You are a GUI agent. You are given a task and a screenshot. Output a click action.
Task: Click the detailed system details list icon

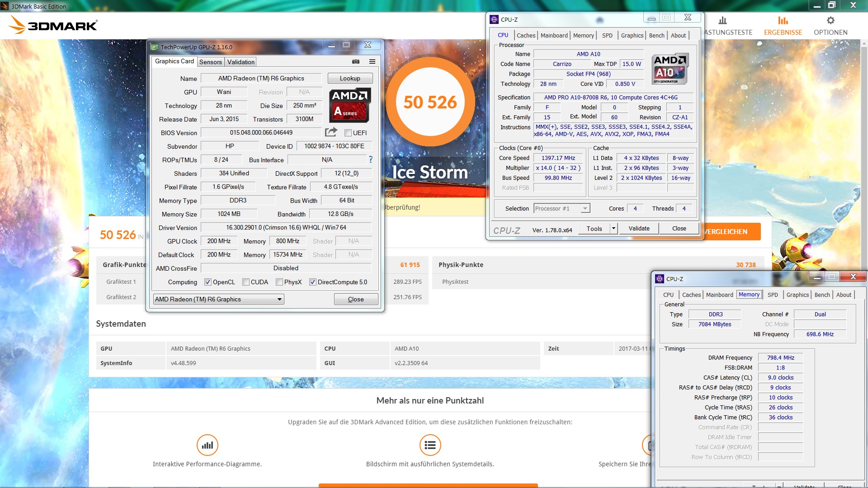click(430, 445)
